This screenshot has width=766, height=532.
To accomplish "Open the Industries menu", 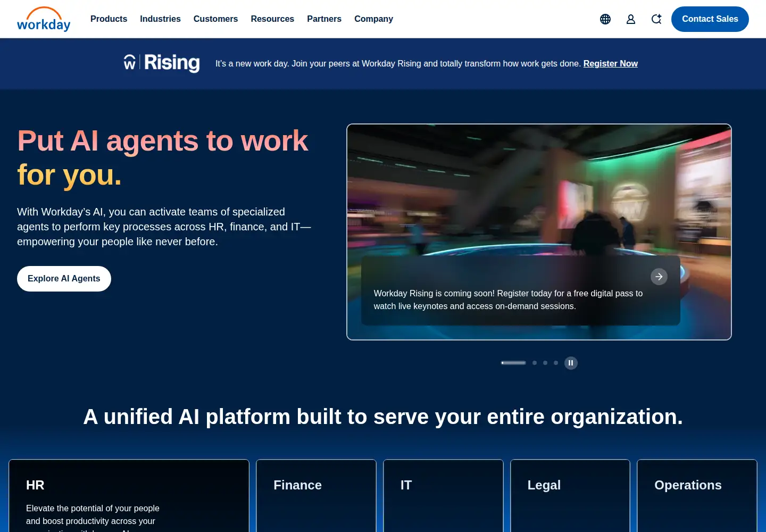I will point(160,19).
